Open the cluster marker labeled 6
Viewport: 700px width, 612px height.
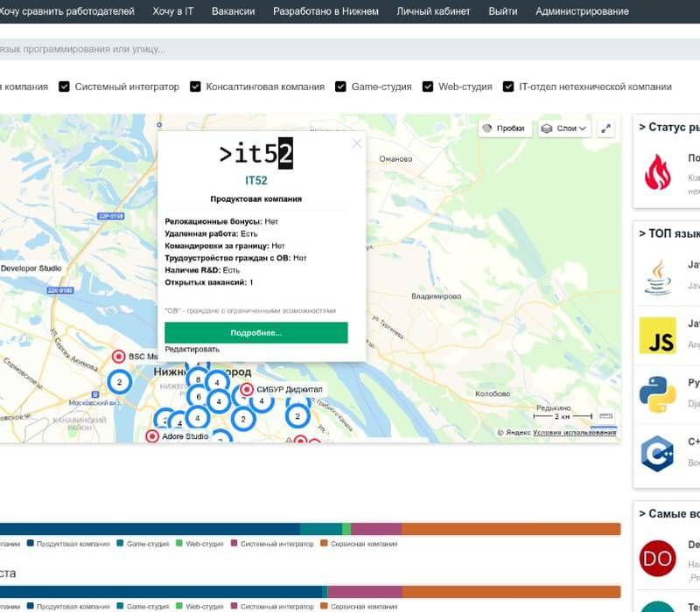coord(199,396)
